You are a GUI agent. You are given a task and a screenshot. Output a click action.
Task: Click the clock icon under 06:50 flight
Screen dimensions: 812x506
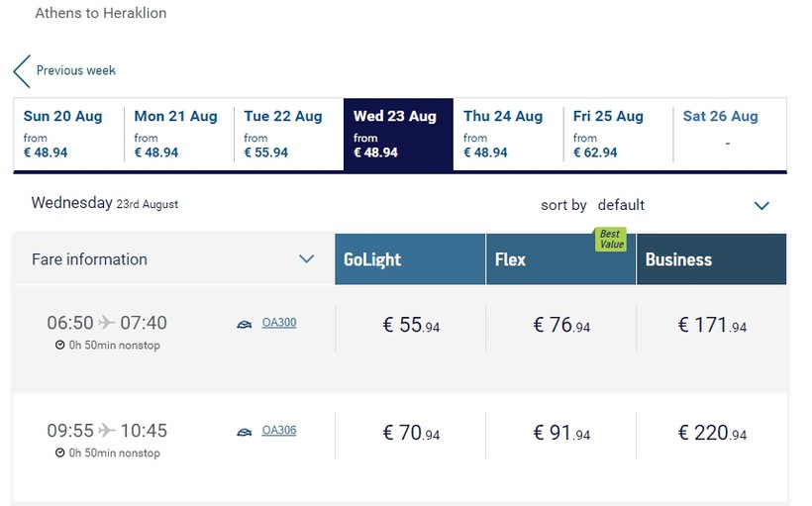(x=60, y=346)
